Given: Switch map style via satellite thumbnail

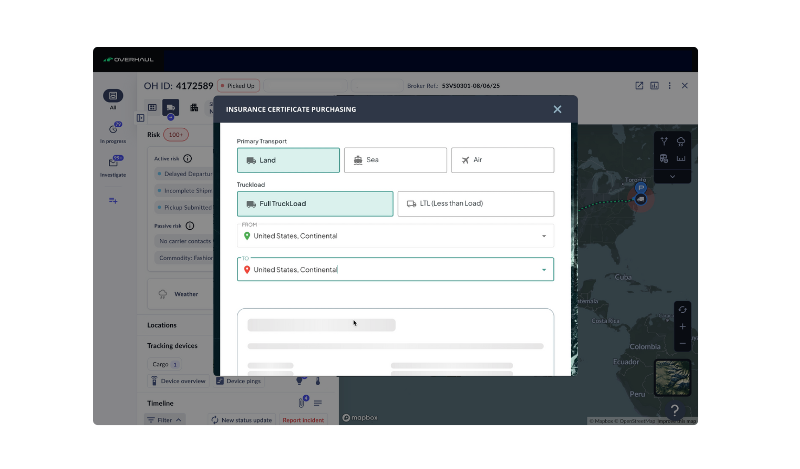Looking at the screenshot, I should click(672, 377).
